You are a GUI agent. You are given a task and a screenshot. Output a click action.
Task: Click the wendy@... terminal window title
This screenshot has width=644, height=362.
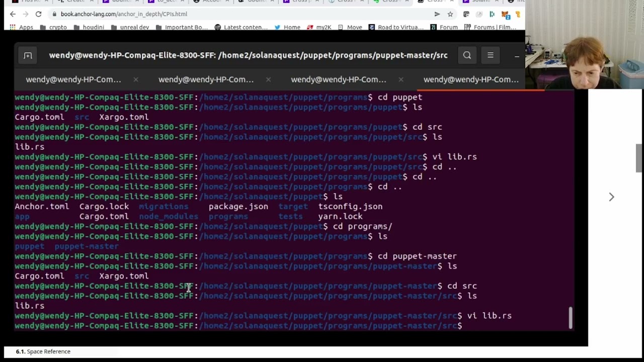coord(248,55)
